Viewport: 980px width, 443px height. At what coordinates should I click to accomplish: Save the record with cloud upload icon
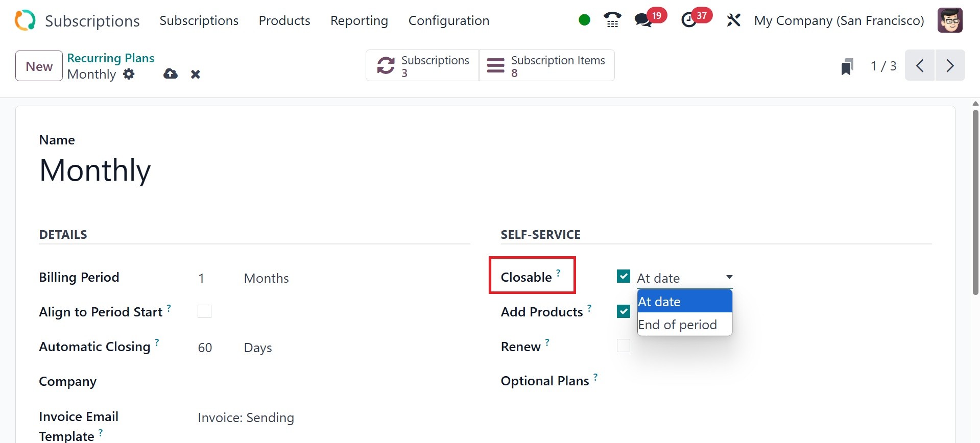tap(171, 74)
